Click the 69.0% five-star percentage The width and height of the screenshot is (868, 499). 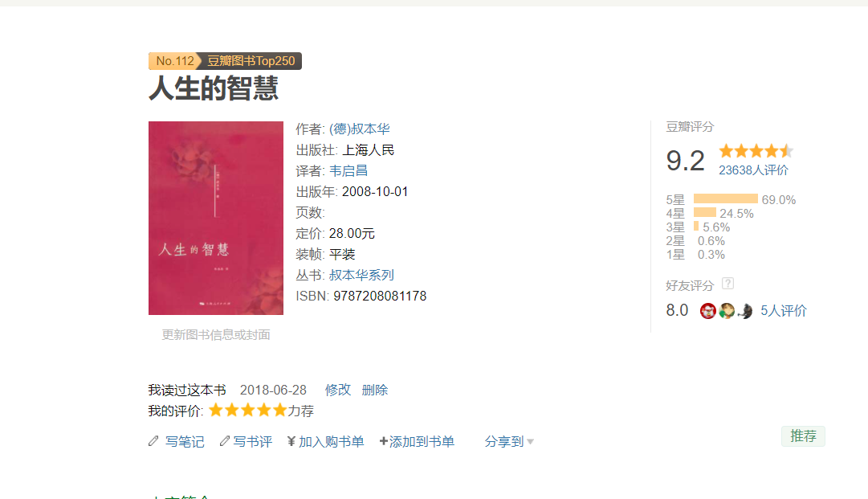tap(778, 200)
